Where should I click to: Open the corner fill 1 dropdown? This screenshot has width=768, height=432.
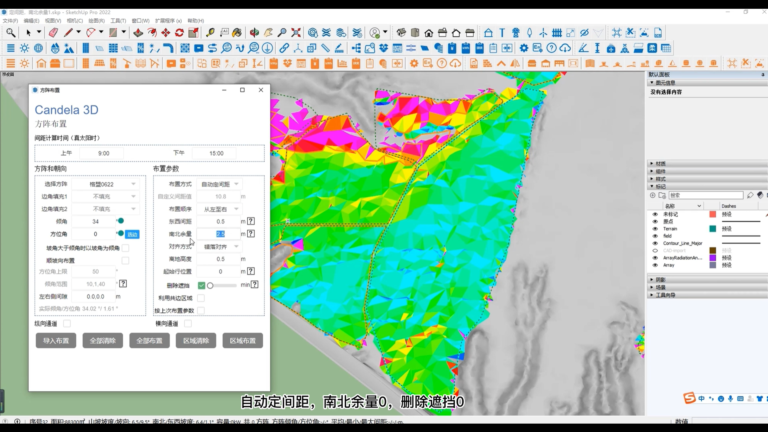click(x=105, y=196)
